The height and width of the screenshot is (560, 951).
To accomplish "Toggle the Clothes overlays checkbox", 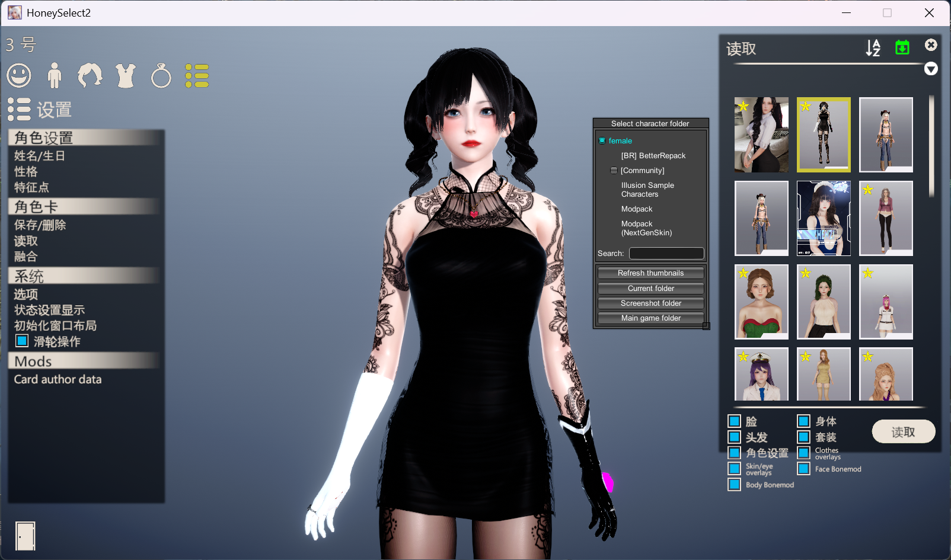I will [x=804, y=453].
